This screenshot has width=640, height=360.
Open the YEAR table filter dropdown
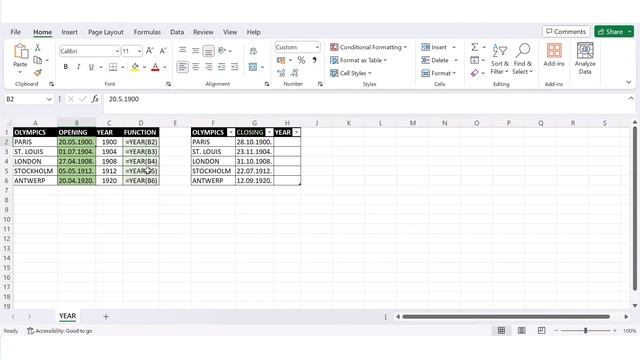pos(296,133)
